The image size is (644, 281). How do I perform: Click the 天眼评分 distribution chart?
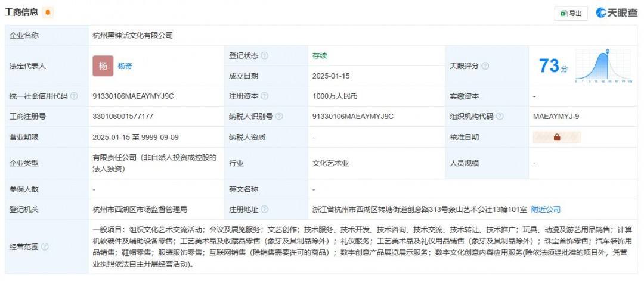tap(602, 66)
